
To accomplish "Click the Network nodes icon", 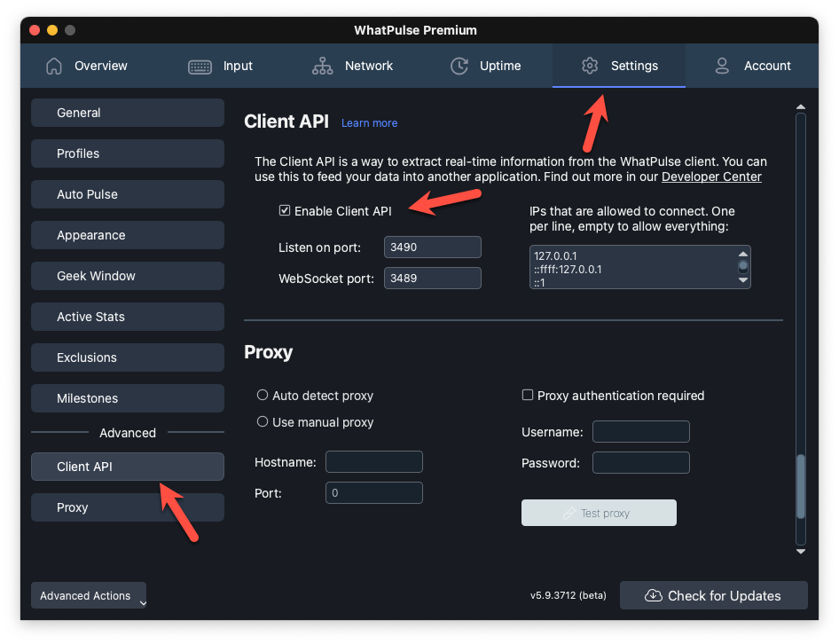I will (323, 66).
